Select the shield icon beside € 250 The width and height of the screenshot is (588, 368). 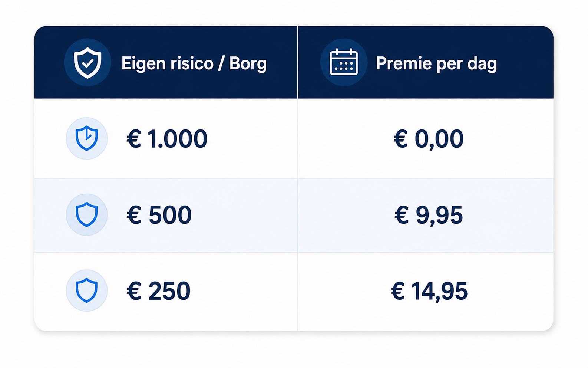[87, 290]
